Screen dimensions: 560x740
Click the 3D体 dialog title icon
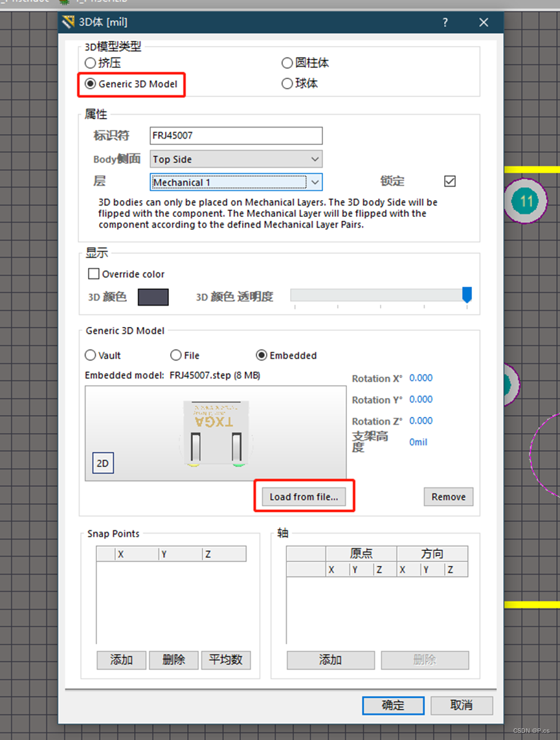pyautogui.click(x=69, y=22)
